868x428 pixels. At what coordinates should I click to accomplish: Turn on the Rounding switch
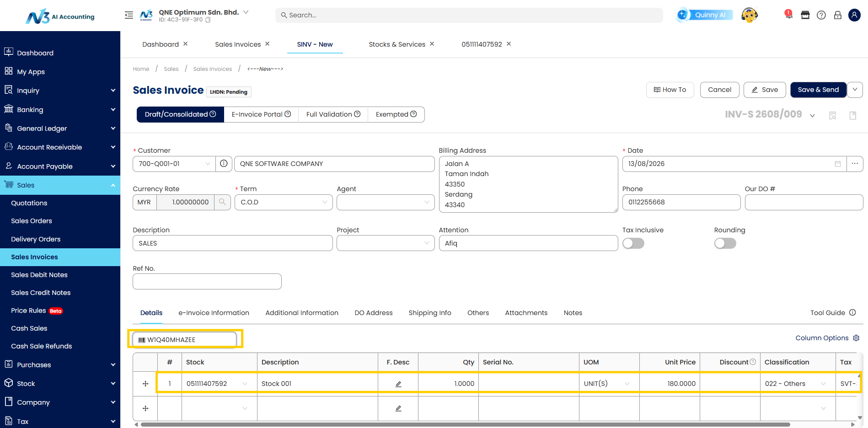coord(725,243)
